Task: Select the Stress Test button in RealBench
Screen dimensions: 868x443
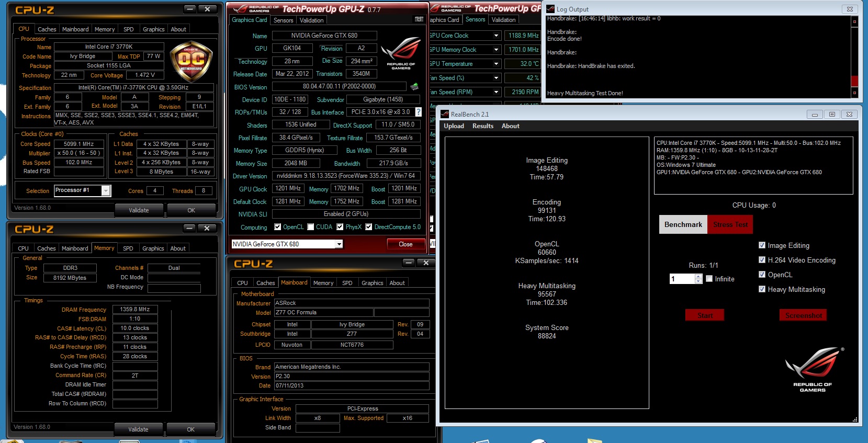Action: 730,224
